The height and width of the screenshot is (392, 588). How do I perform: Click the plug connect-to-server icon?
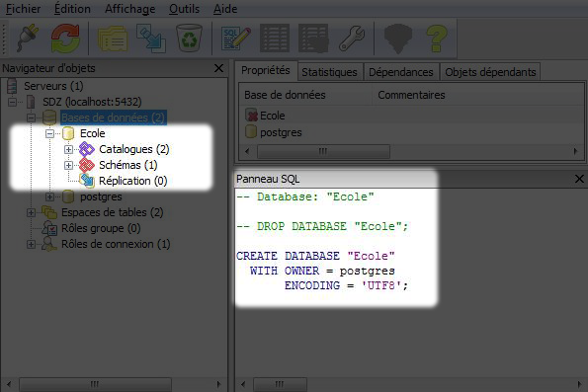28,38
